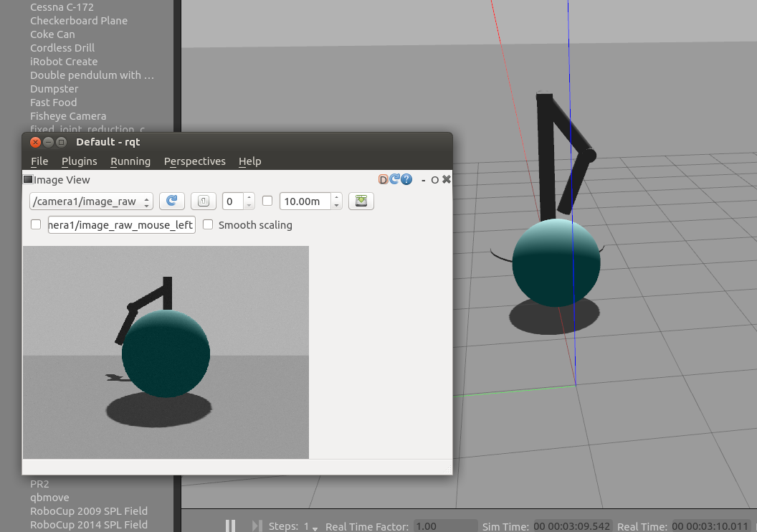Click the blue reload plugin icon

(x=395, y=179)
